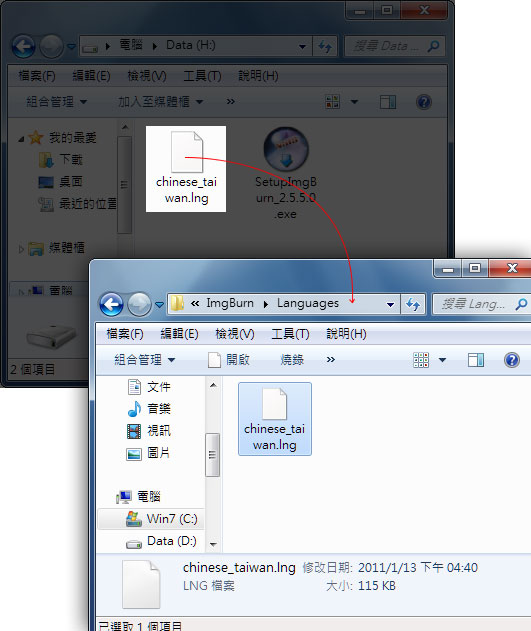Click the navigation pane scrollbar thumb
531x631 pixels.
click(x=212, y=455)
